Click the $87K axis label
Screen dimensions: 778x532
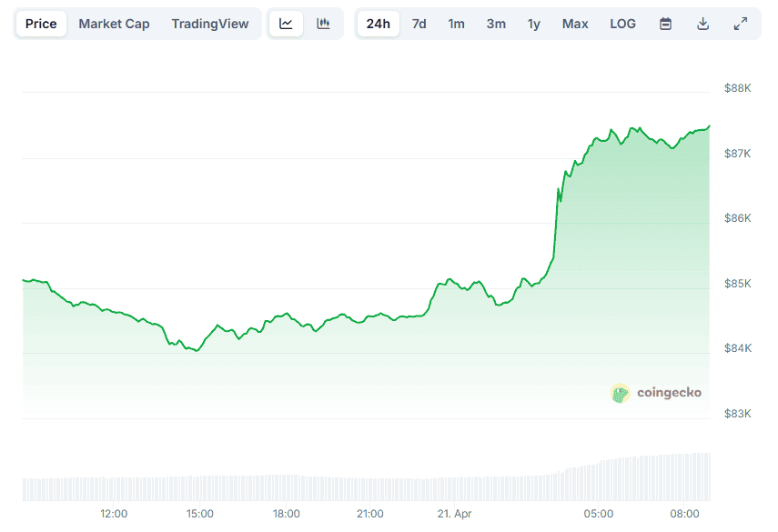pyautogui.click(x=737, y=154)
